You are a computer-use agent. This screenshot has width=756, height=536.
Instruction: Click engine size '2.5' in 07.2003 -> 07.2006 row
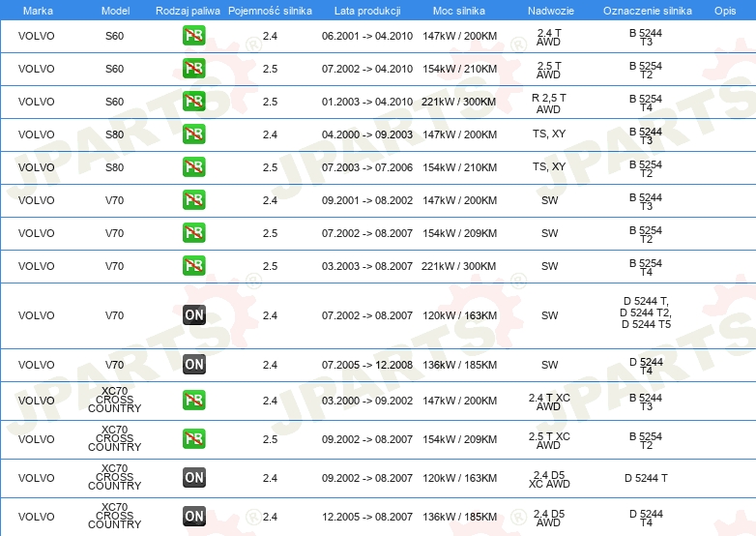pyautogui.click(x=270, y=167)
